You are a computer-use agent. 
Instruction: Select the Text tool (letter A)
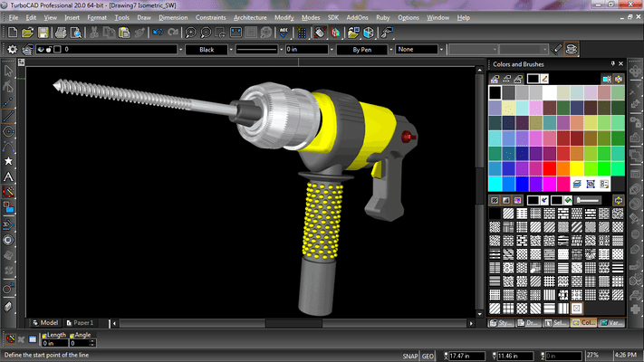tap(8, 176)
